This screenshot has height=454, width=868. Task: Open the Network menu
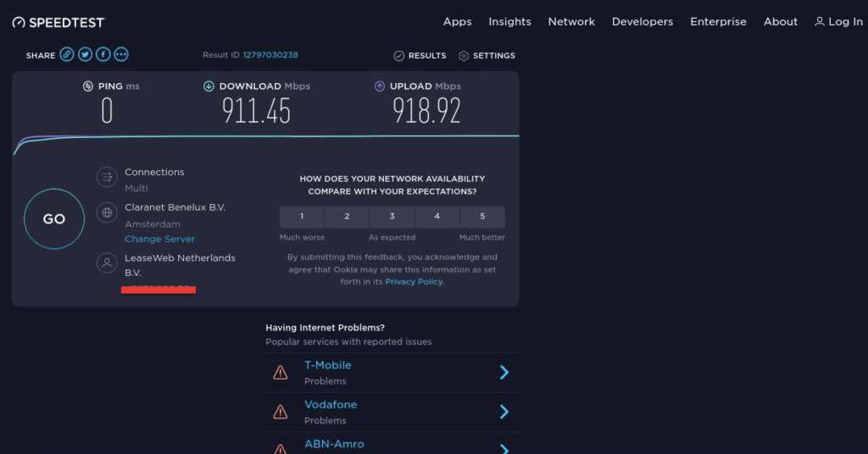(x=571, y=21)
